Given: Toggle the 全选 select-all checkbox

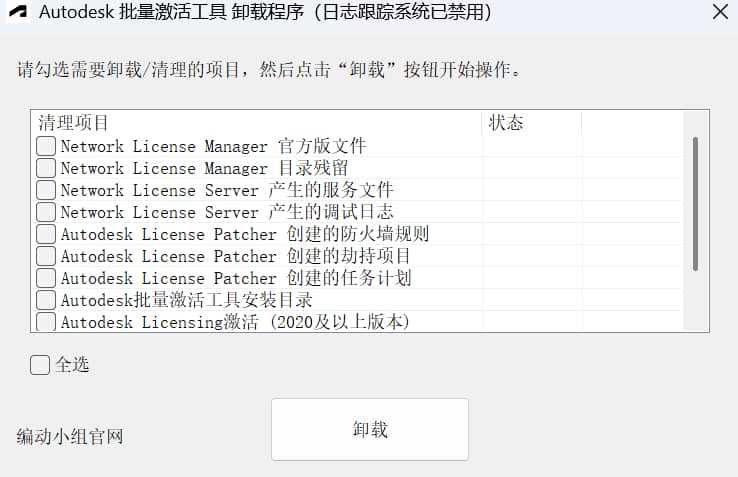Looking at the screenshot, I should (x=40, y=365).
